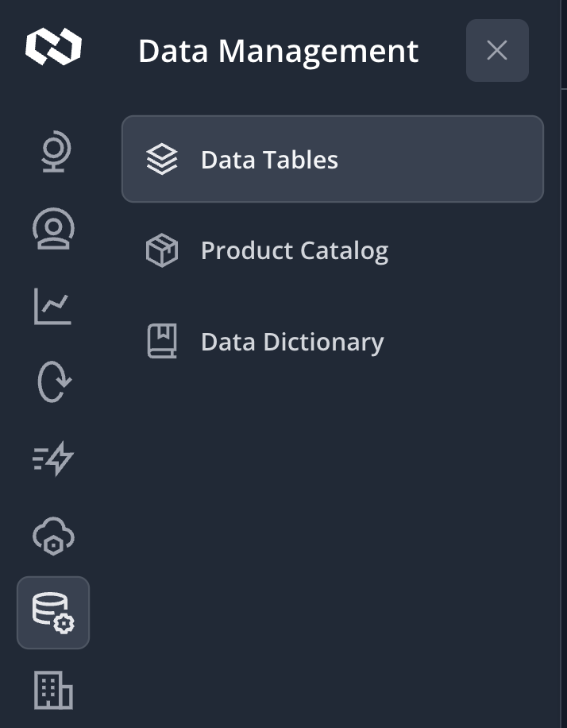Click the book icon beside Data Dictionary
Screen dimensions: 567x728
click(x=162, y=342)
